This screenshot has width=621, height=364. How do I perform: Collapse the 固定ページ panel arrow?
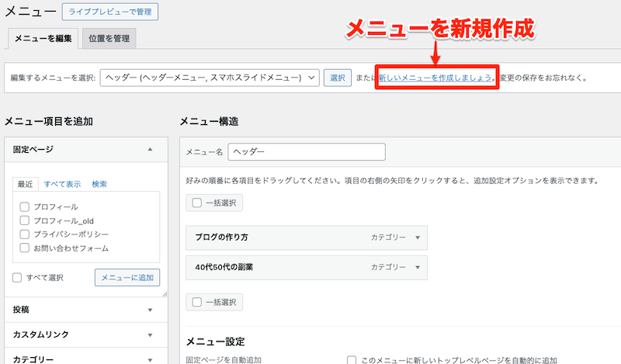pos(150,148)
